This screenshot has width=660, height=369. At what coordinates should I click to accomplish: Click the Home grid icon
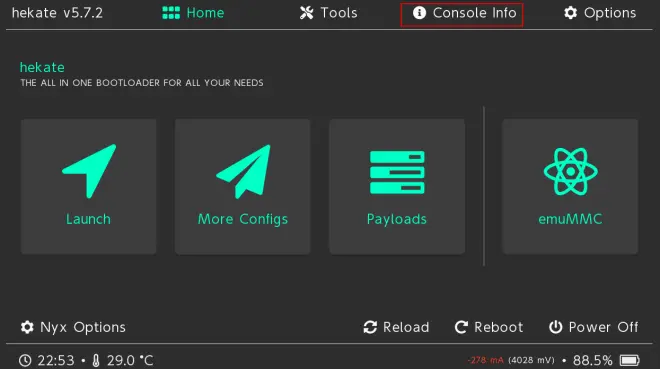(171, 13)
